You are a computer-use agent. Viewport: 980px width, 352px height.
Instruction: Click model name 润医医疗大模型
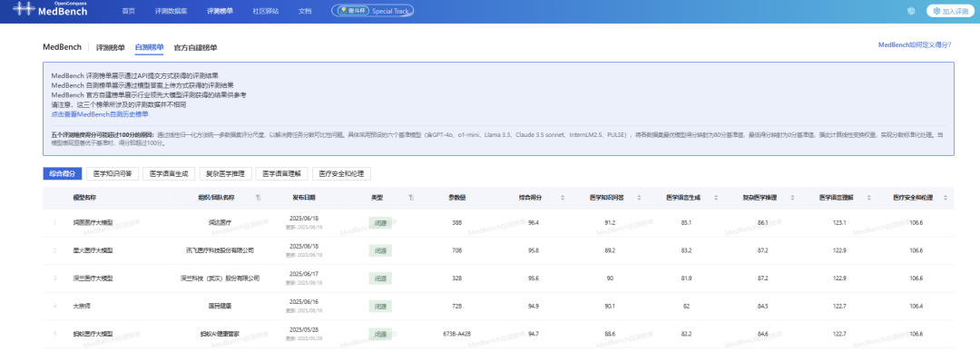point(93,222)
